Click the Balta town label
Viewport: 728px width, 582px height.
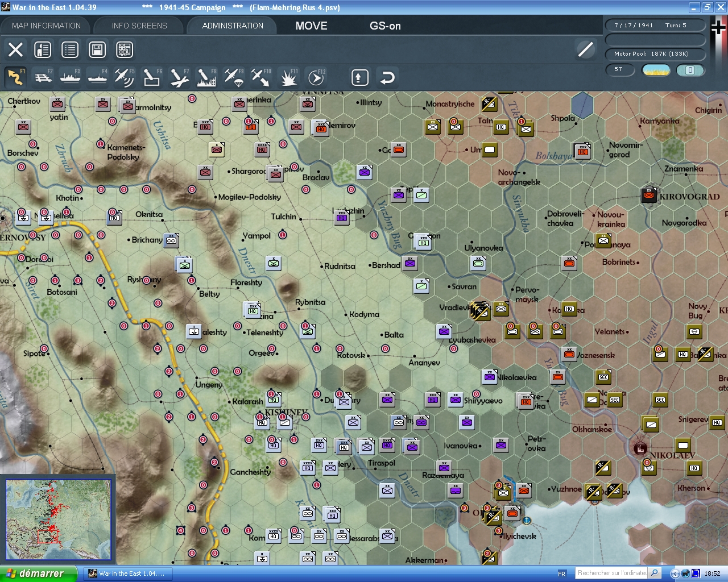coord(394,335)
